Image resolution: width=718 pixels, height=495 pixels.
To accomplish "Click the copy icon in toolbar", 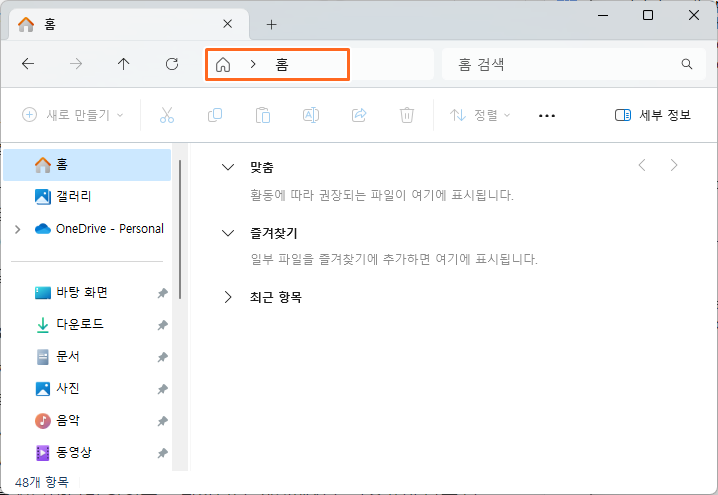I will click(x=215, y=115).
